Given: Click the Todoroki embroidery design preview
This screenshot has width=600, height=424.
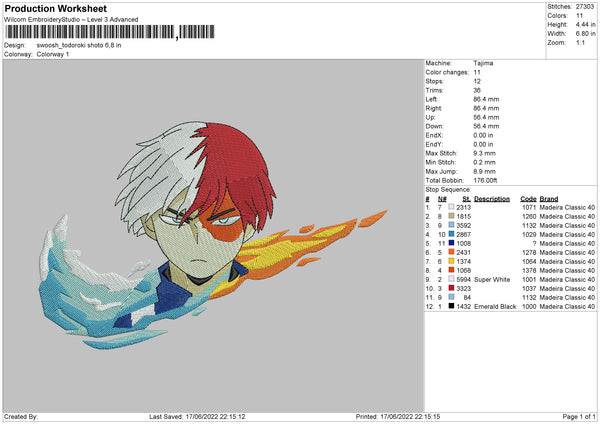Looking at the screenshot, I should coord(213,236).
